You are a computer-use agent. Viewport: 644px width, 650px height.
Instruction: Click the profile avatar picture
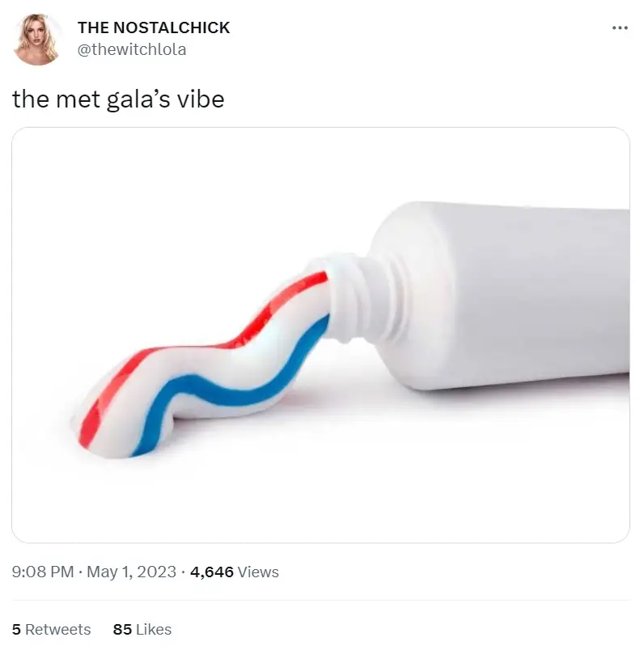37,39
